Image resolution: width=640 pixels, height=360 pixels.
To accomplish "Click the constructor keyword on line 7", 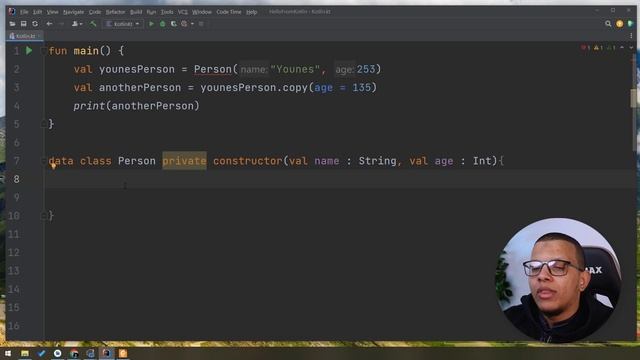I will (x=247, y=161).
